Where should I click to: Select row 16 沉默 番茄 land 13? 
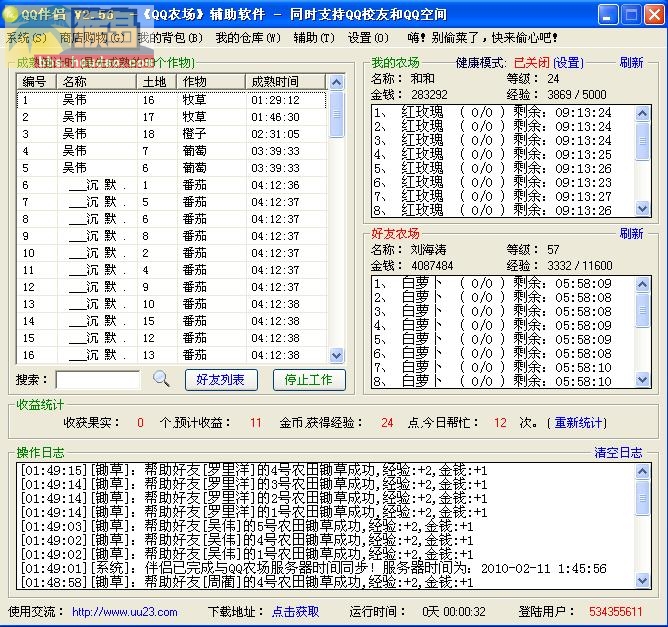coord(172,355)
